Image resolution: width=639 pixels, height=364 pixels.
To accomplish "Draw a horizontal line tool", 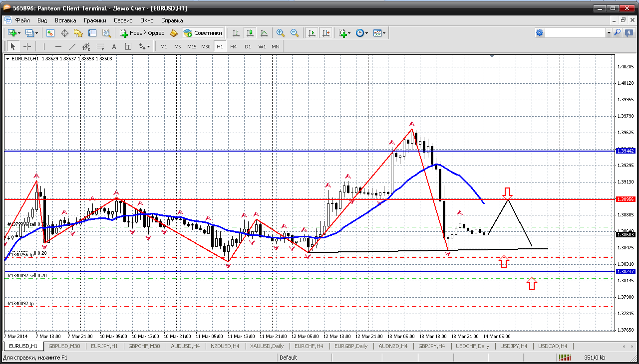I will pyautogui.click(x=58, y=46).
